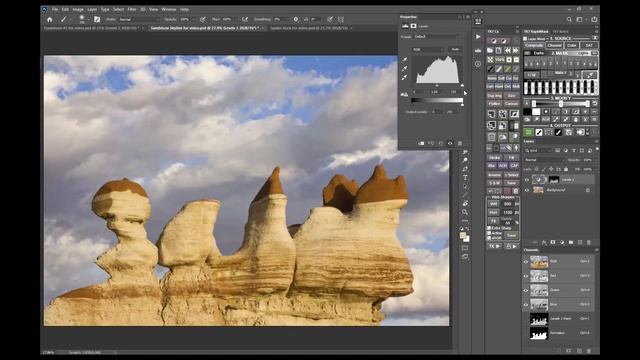Click the Color button in TK RapidMask

tap(572, 45)
